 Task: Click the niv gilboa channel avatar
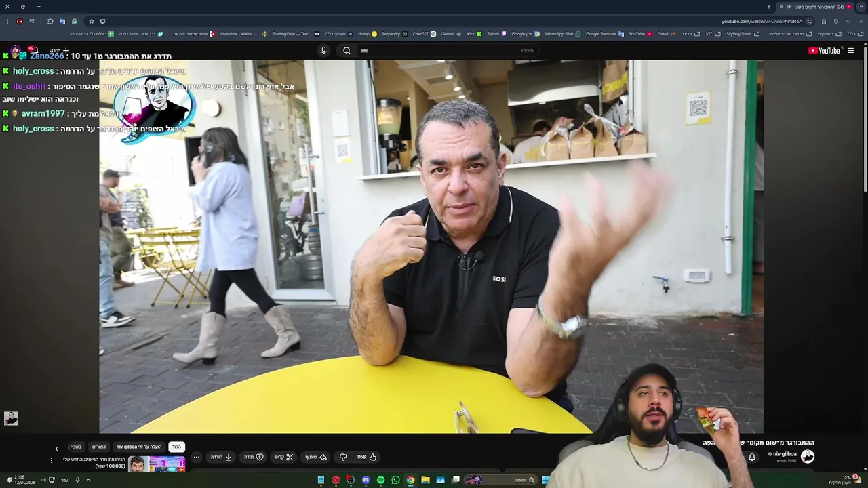pos(807,456)
